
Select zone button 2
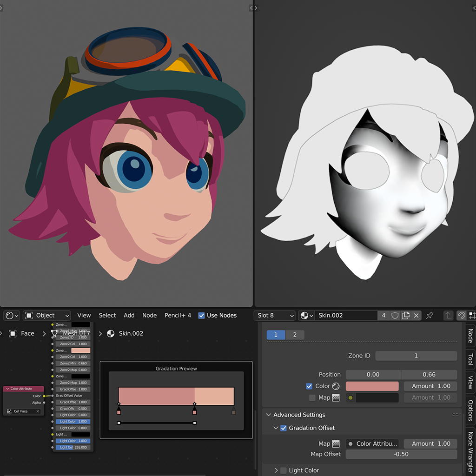pyautogui.click(x=295, y=335)
